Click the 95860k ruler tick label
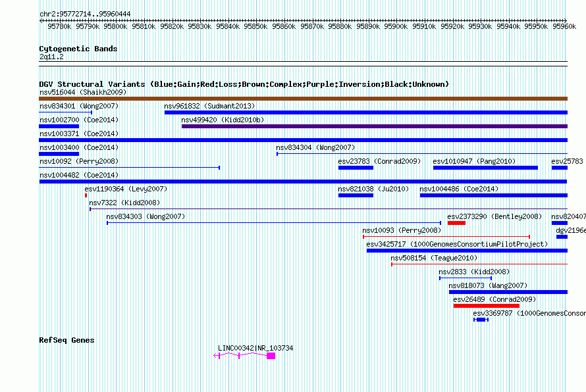The width and height of the screenshot is (586, 392). tap(284, 26)
